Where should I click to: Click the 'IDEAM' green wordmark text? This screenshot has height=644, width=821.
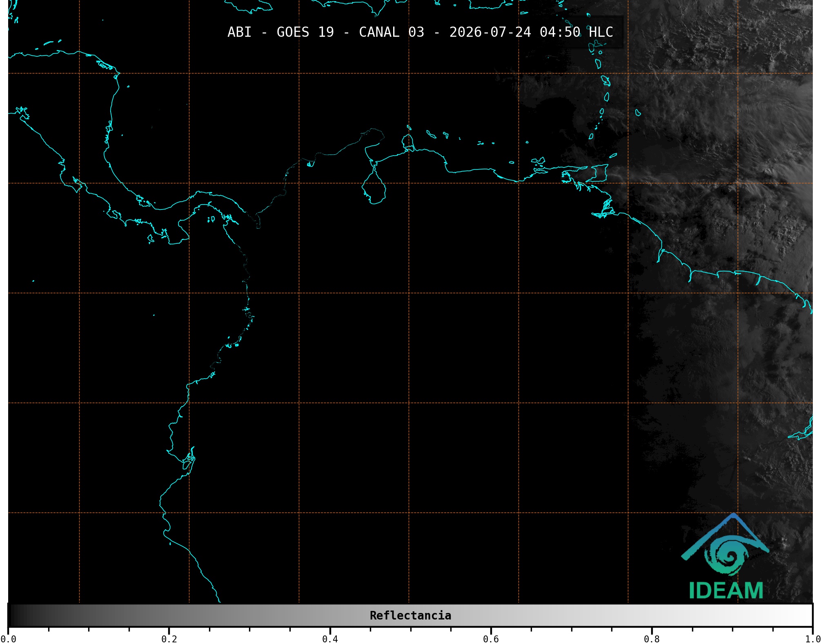point(726,591)
